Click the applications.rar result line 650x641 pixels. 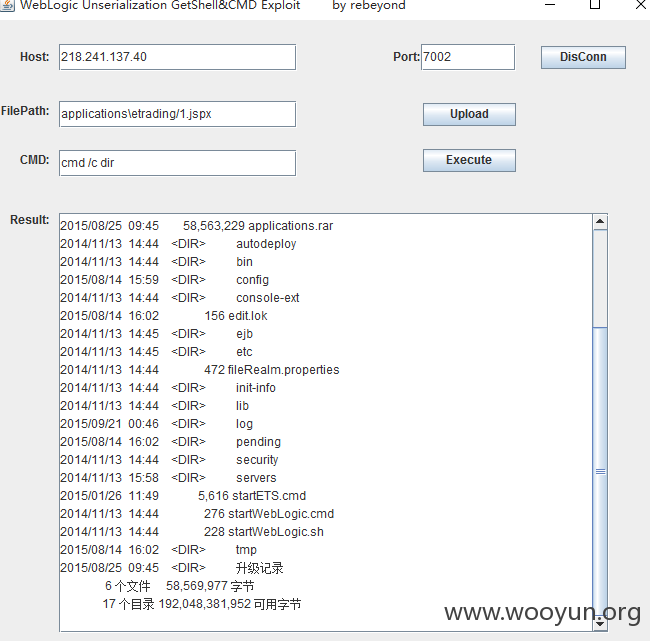(x=196, y=226)
